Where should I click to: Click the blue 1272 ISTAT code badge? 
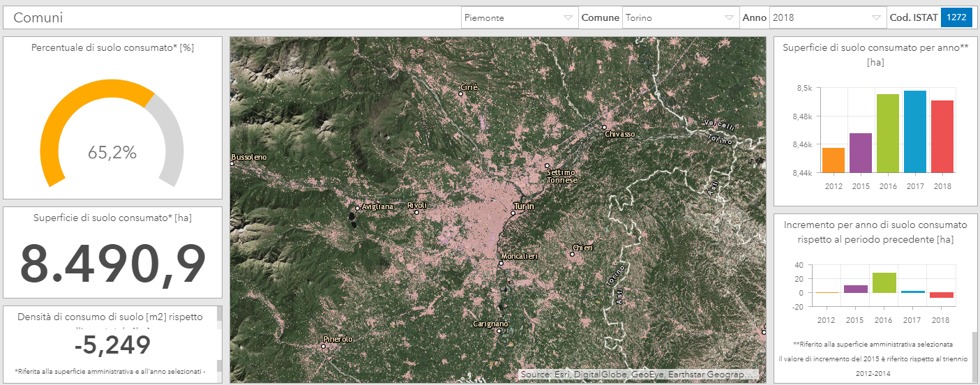(956, 18)
